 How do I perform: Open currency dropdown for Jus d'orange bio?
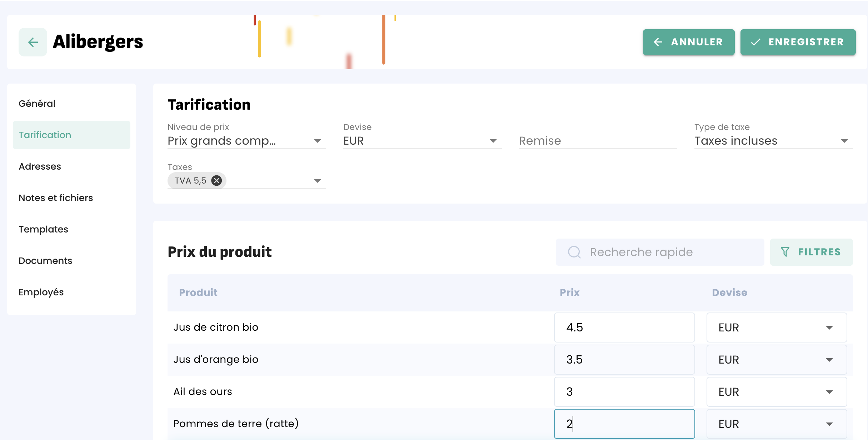coord(776,360)
